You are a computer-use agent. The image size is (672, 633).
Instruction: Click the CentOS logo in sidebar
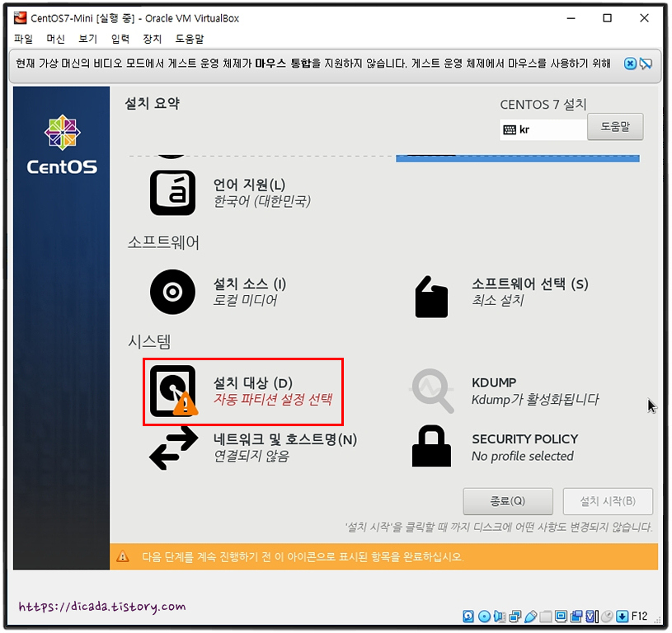62,145
